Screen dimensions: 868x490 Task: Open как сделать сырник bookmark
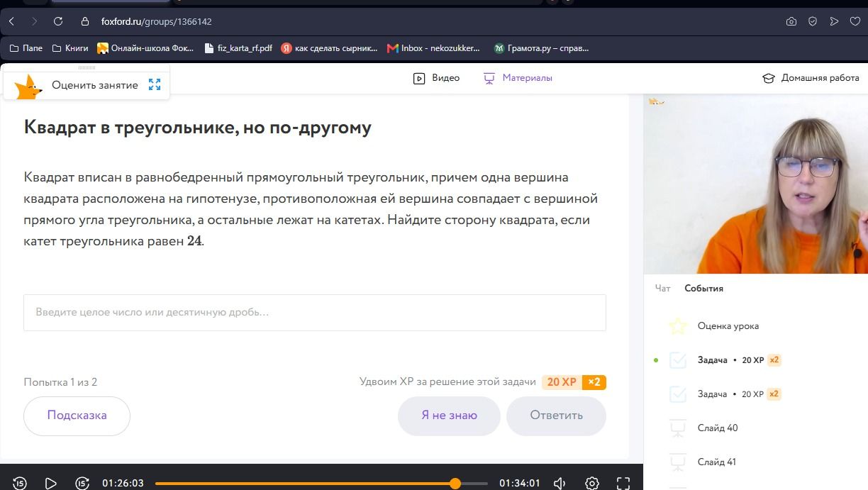330,48
